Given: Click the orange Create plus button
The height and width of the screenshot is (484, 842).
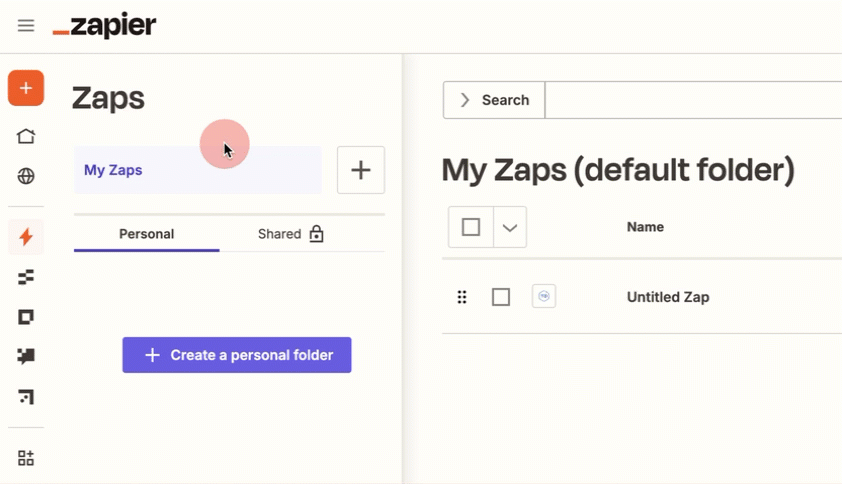Looking at the screenshot, I should 26,89.
